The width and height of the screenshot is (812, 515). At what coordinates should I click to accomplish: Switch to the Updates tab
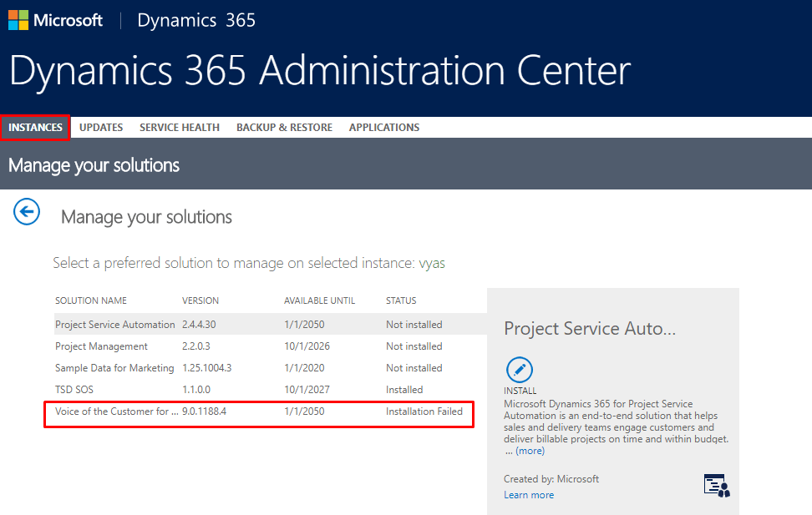(101, 128)
